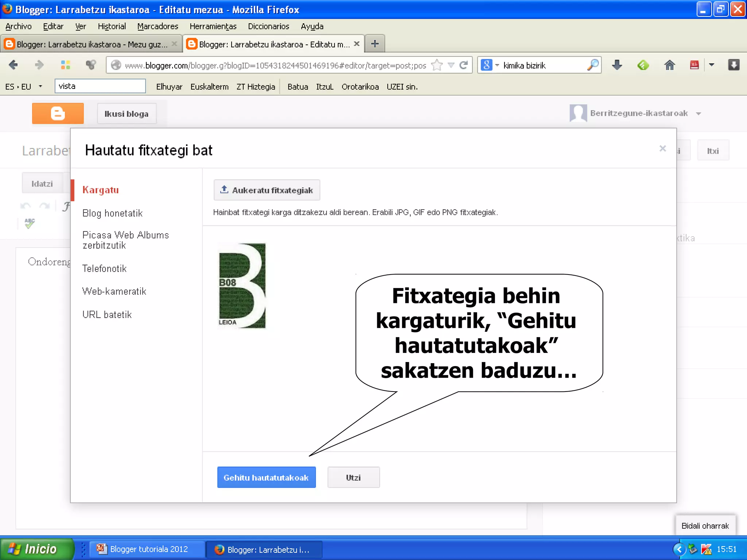Click ZT Hiztegia toolbar link

coord(256,87)
